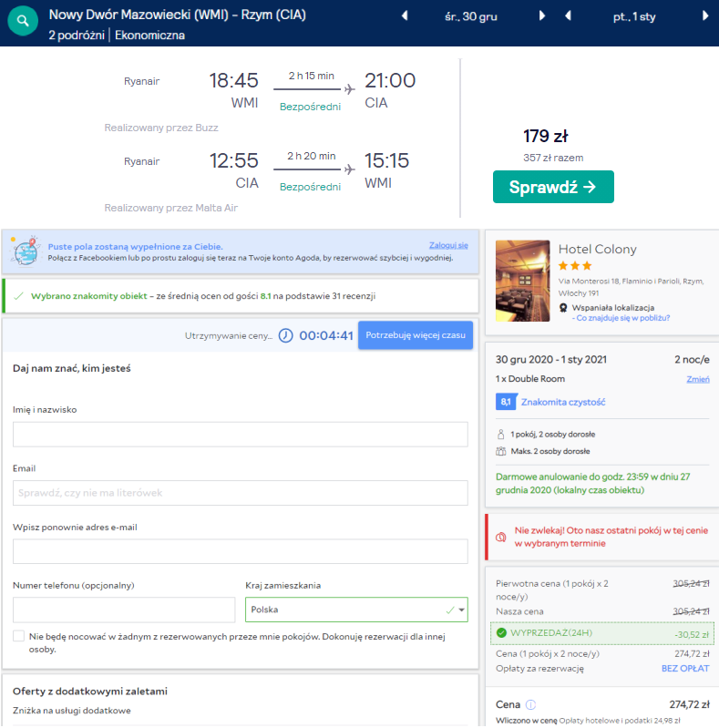Click the price info circle icon
The image size is (719, 728).
(x=530, y=704)
